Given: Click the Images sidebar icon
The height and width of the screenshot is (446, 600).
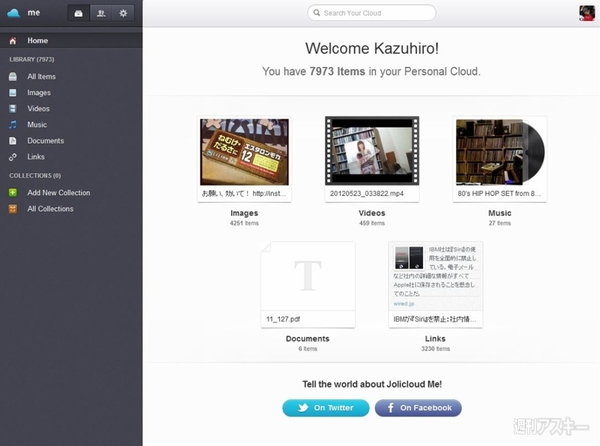Looking at the screenshot, I should tap(13, 93).
